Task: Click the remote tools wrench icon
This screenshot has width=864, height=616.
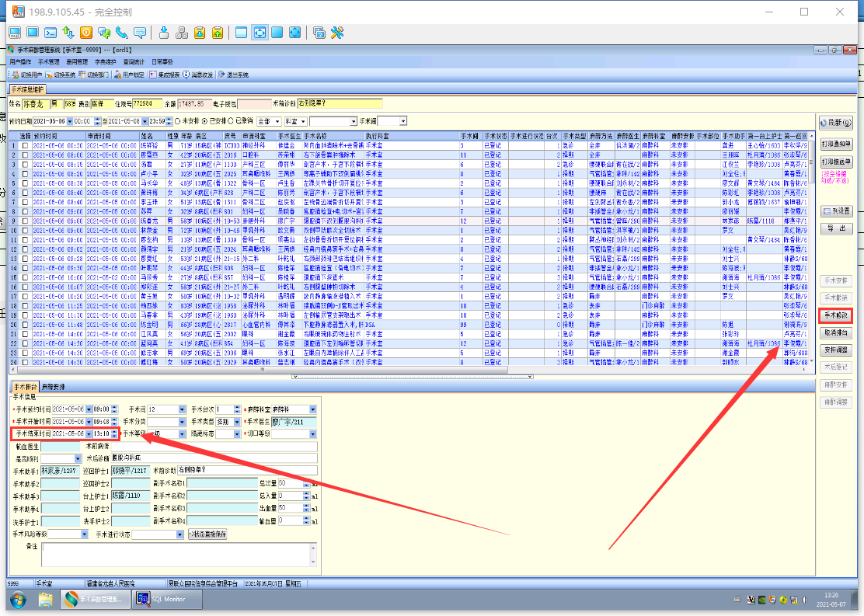Action: [337, 33]
